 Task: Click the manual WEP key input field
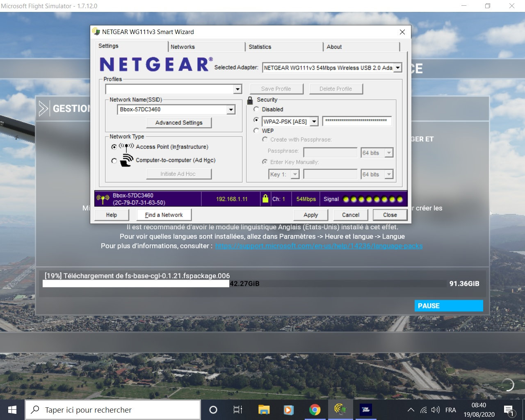pyautogui.click(x=330, y=174)
